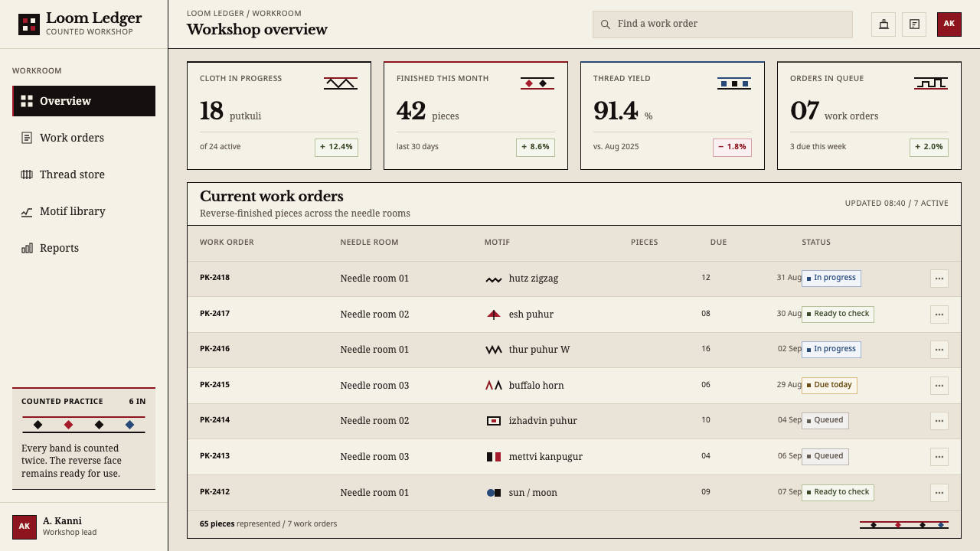Open more options for PK-2413
This screenshot has height=551, width=980.
click(939, 457)
